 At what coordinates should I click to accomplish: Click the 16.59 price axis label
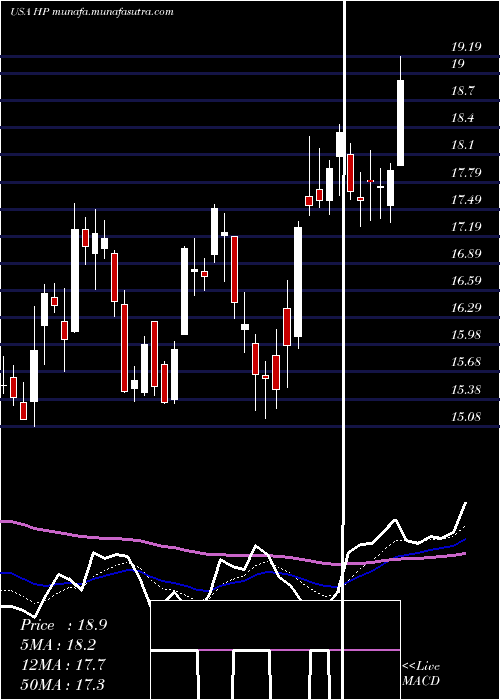click(x=466, y=280)
